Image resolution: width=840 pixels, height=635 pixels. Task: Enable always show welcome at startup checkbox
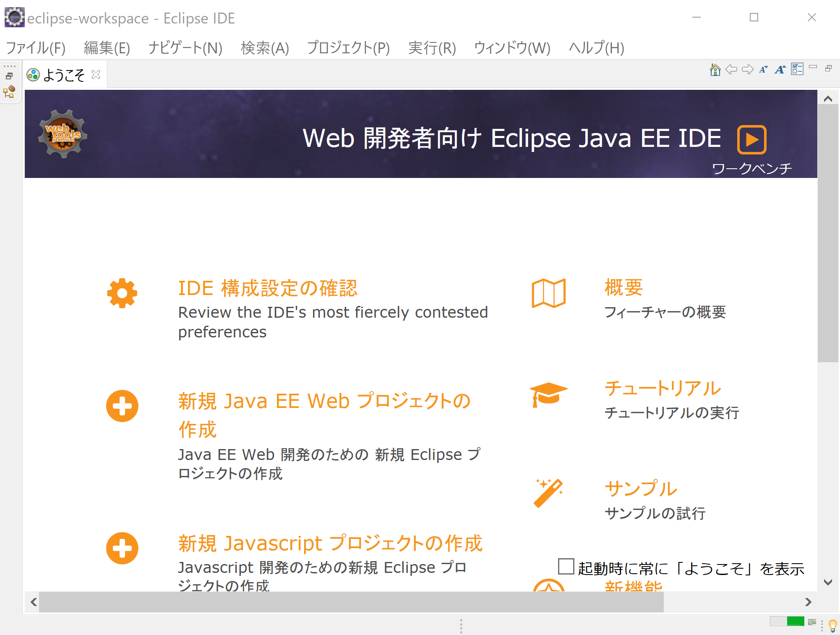click(566, 566)
